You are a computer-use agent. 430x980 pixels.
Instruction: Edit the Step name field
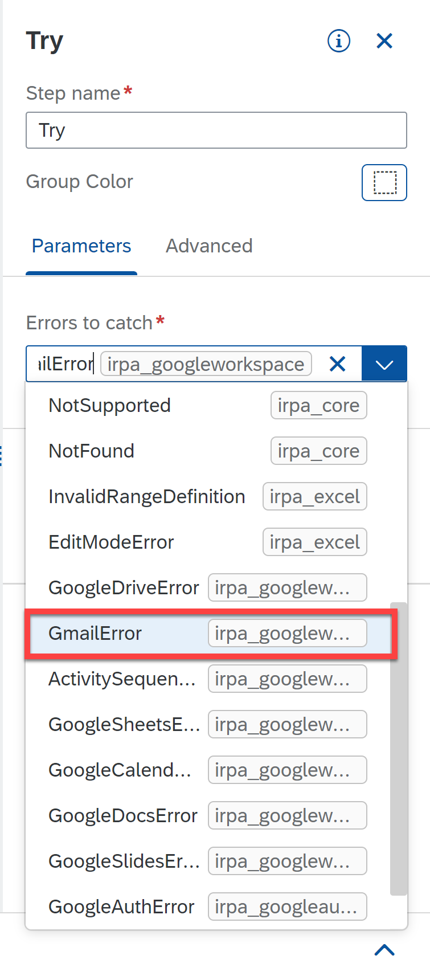pos(216,130)
